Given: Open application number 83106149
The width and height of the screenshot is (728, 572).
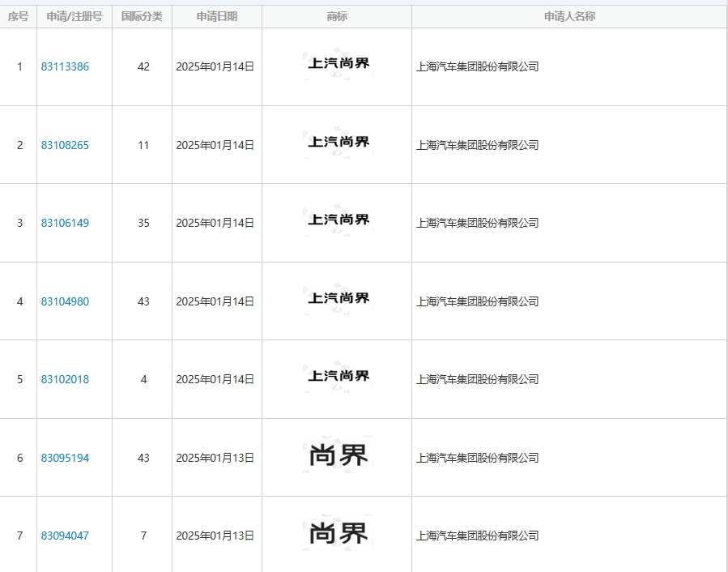Looking at the screenshot, I should [x=65, y=223].
